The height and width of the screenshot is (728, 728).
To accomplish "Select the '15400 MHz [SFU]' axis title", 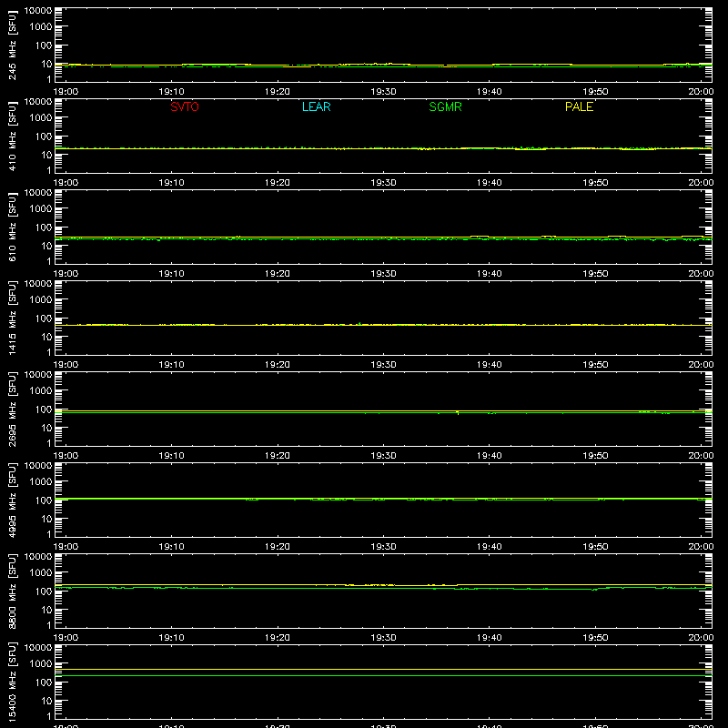I will click(13, 682).
